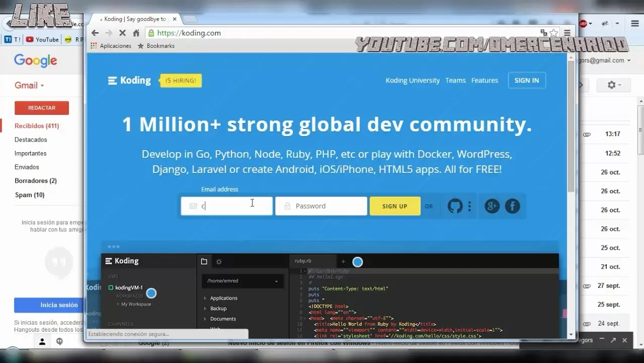
Task: Open the browser home page
Action: [136, 33]
